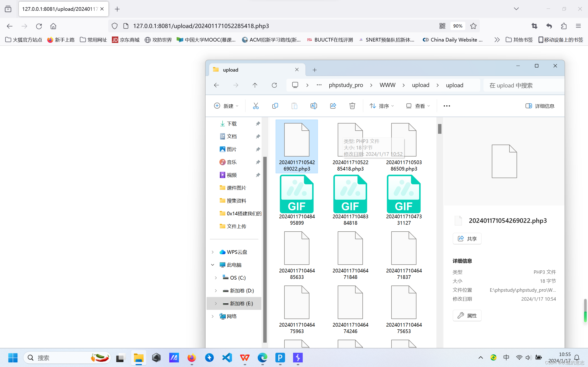Go to Firefox home page
The image size is (588, 367).
(53, 26)
